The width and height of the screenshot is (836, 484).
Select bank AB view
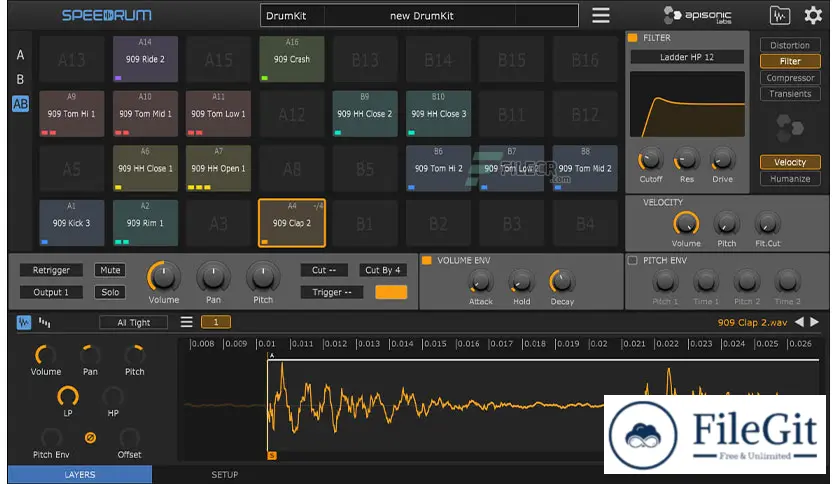(20, 103)
